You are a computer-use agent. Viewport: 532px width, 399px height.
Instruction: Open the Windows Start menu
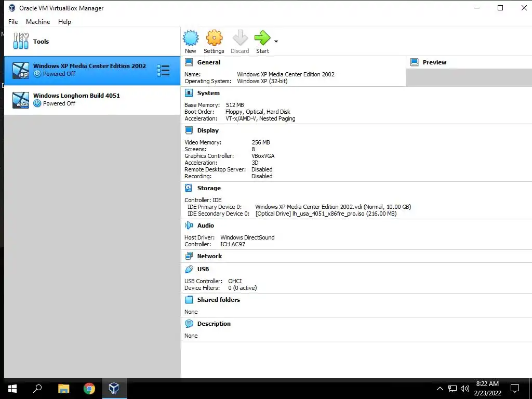(12, 389)
